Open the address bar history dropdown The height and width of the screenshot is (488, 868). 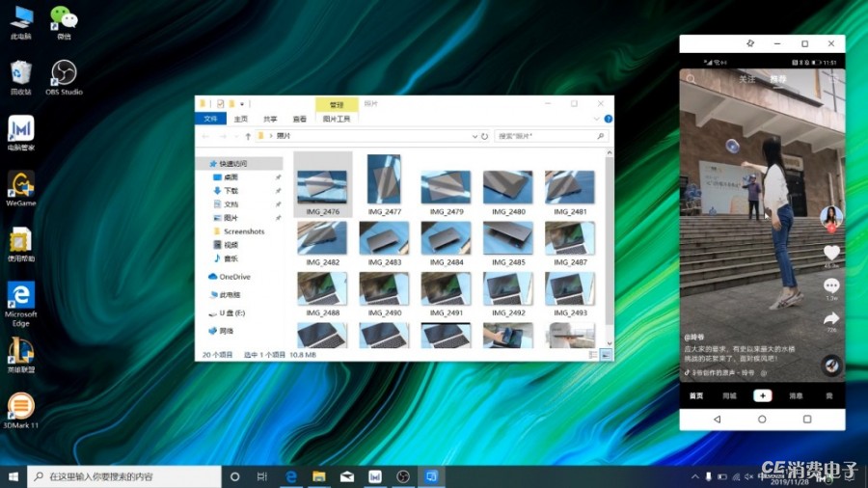point(475,136)
